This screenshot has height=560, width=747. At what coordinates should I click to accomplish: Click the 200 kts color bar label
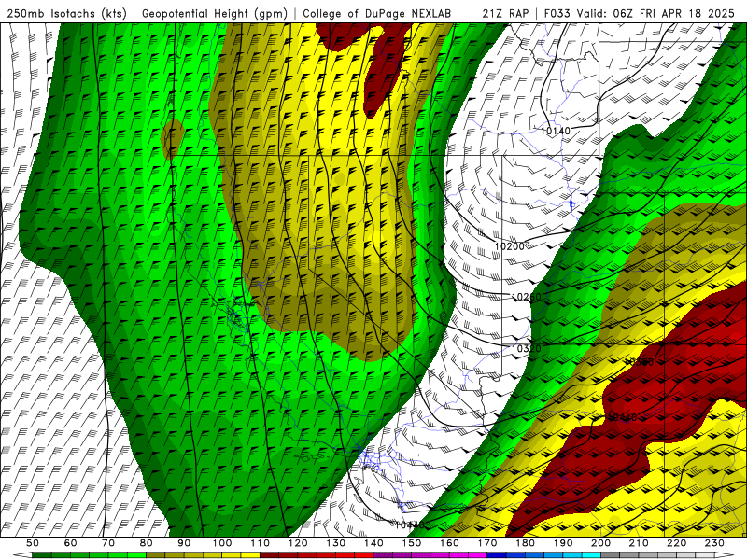600,543
